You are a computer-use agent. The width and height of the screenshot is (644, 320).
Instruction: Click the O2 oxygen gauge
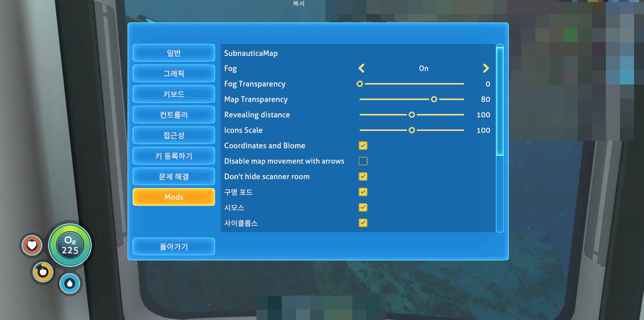70,245
